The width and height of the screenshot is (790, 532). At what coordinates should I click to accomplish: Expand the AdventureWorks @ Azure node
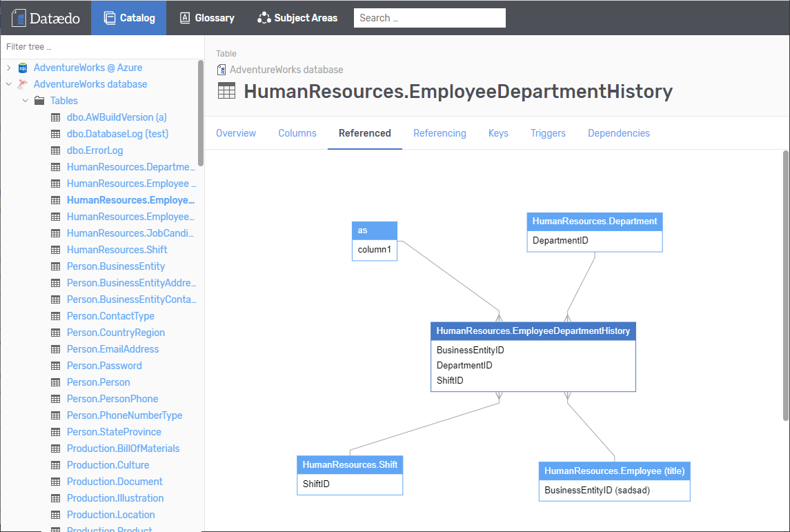tap(8, 68)
